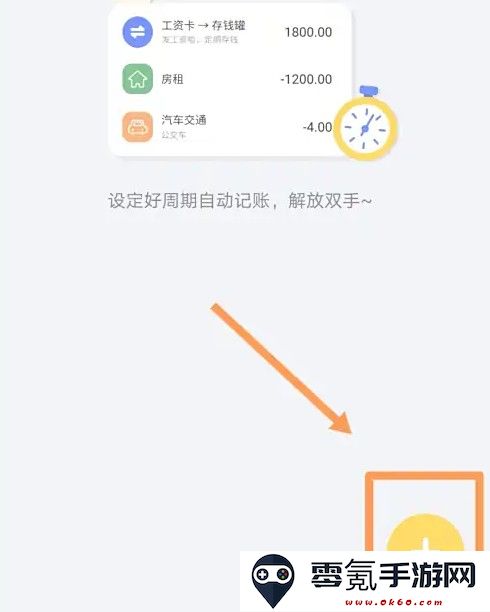Viewport: 490px width, 612px height.
Task: Tap the orange car transport icon
Action: [x=137, y=127]
